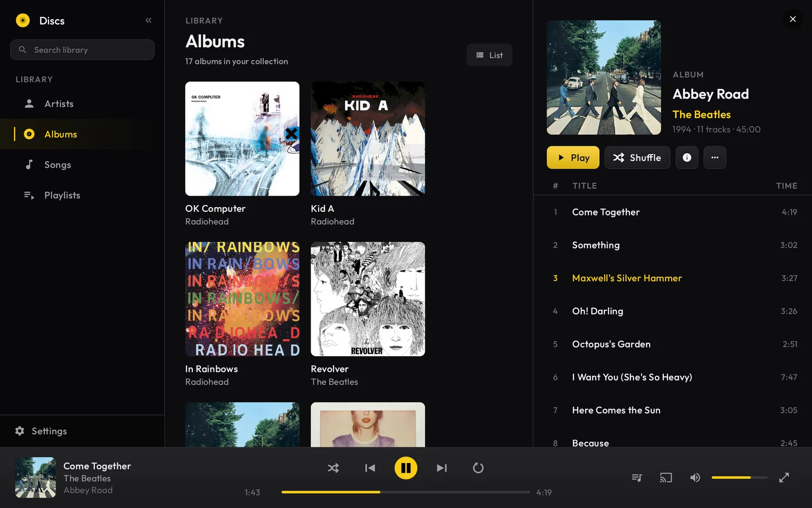This screenshot has height=508, width=812.
Task: Click the In Rainbows album title
Action: pyautogui.click(x=212, y=369)
